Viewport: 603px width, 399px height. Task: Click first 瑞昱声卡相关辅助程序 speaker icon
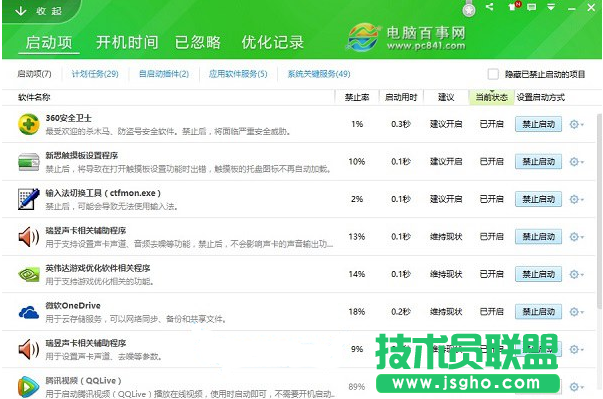point(29,236)
